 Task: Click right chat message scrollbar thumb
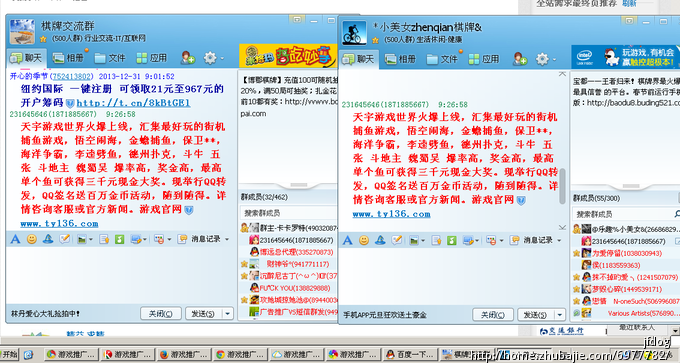click(x=562, y=186)
